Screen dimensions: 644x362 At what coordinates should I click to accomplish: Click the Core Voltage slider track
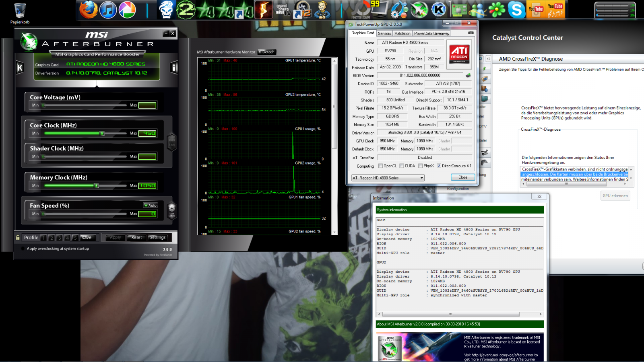click(85, 105)
